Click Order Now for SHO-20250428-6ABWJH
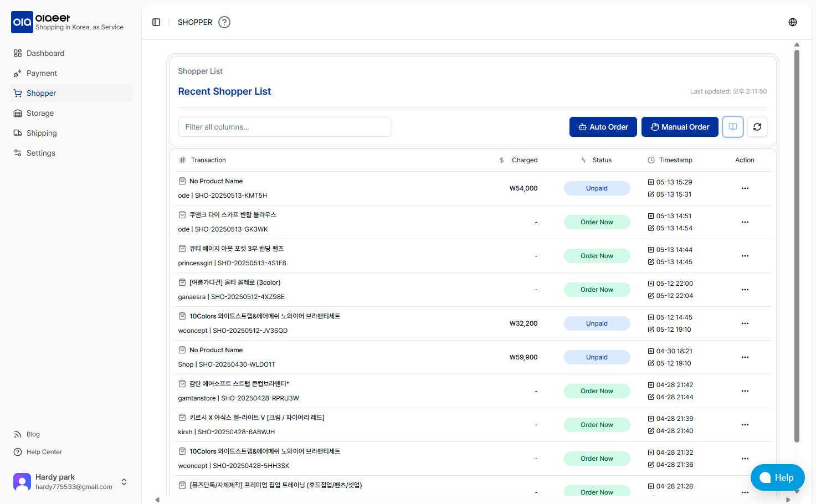Image resolution: width=816 pixels, height=504 pixels. click(x=597, y=425)
